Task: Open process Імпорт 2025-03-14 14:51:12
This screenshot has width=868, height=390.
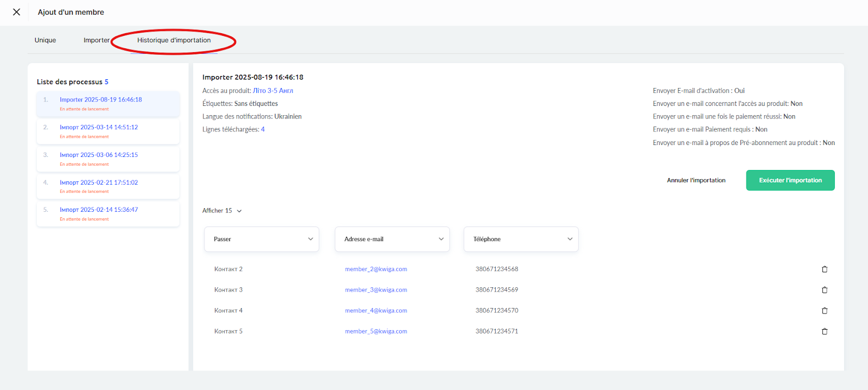Action: coord(99,128)
